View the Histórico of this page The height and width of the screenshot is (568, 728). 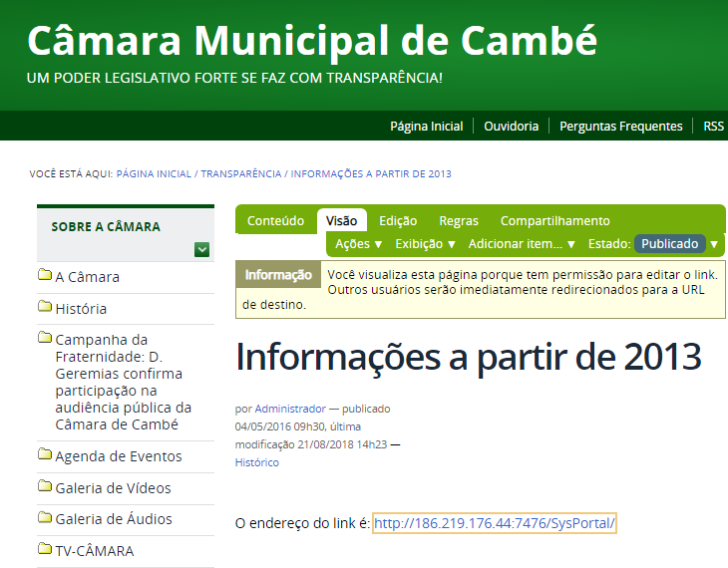(x=256, y=462)
